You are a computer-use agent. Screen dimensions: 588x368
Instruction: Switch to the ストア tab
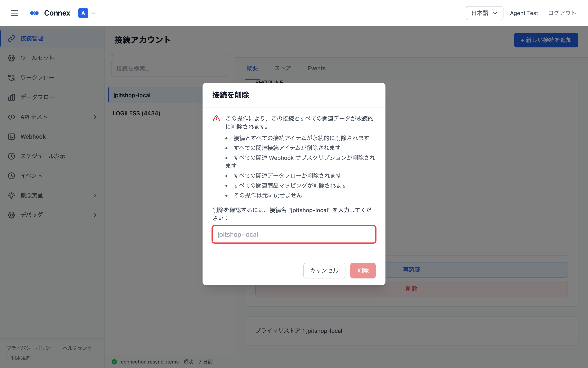click(283, 68)
